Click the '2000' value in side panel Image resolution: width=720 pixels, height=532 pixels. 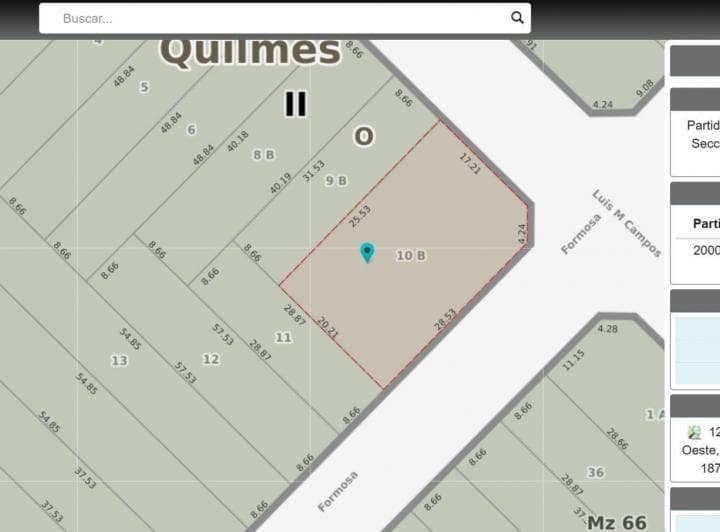[706, 250]
